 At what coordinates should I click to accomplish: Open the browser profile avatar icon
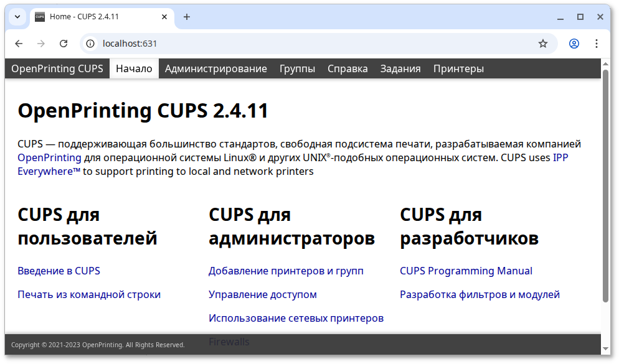574,44
